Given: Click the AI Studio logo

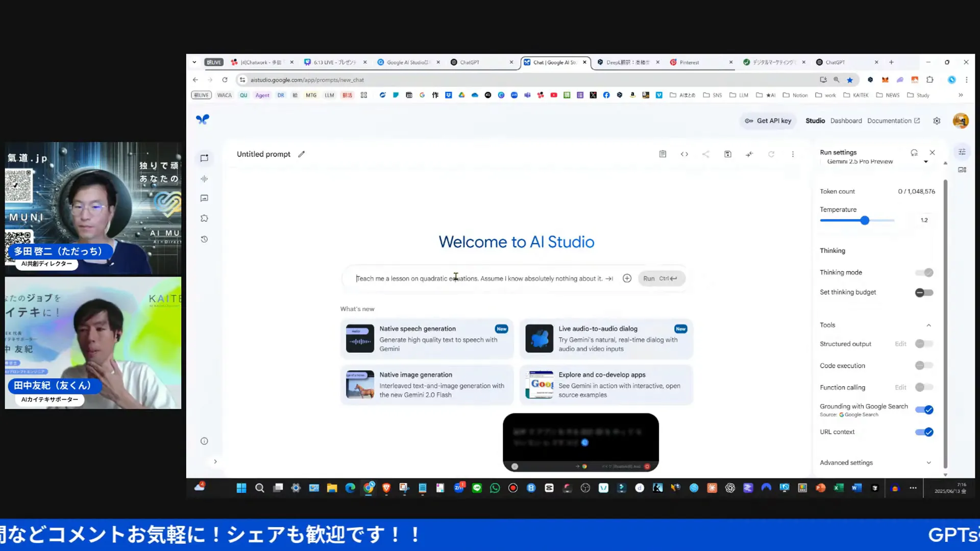Looking at the screenshot, I should coord(203,119).
